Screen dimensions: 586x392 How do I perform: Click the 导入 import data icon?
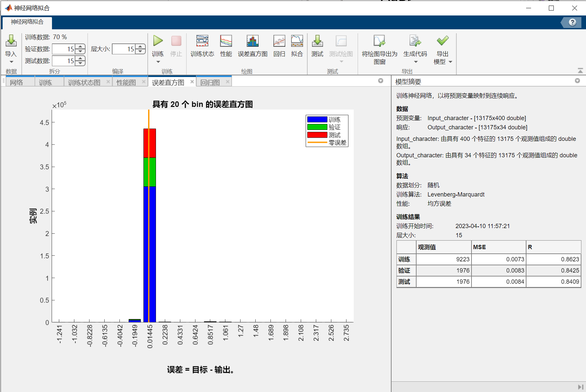pyautogui.click(x=11, y=41)
